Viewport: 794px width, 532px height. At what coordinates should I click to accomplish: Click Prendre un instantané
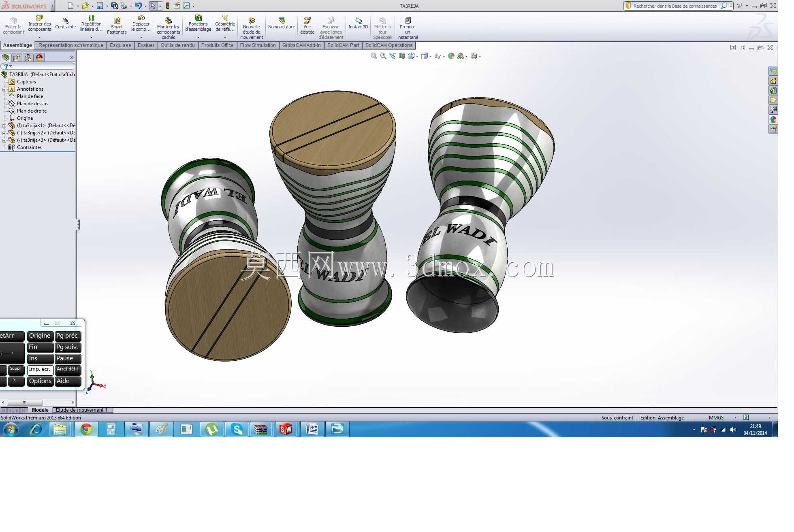408,28
